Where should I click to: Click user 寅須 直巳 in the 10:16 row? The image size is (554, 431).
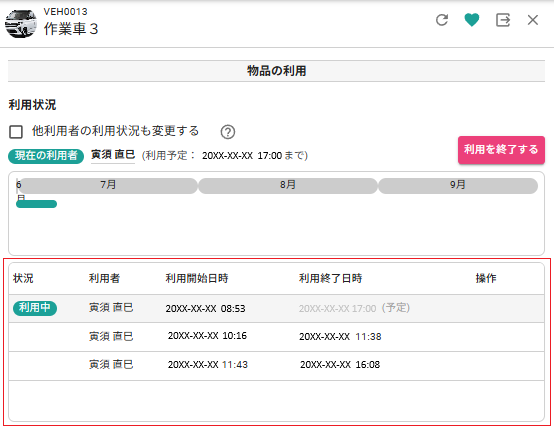click(x=111, y=336)
